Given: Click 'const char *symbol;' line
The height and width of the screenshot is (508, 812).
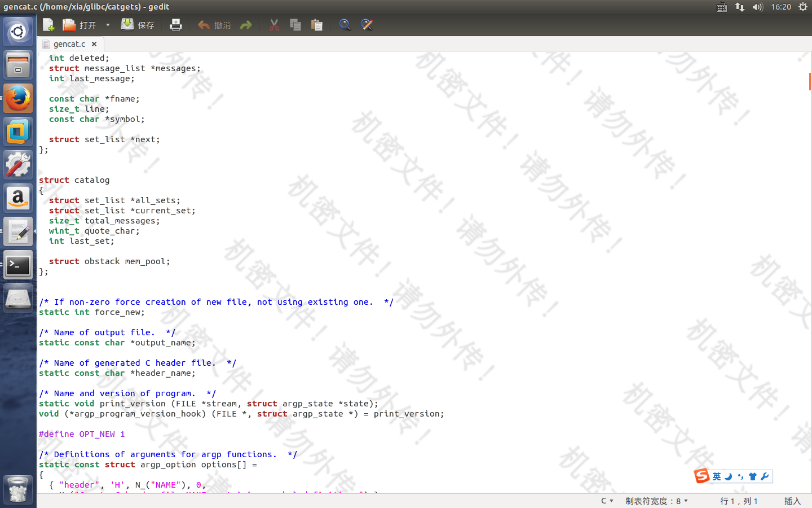Looking at the screenshot, I should point(96,119).
